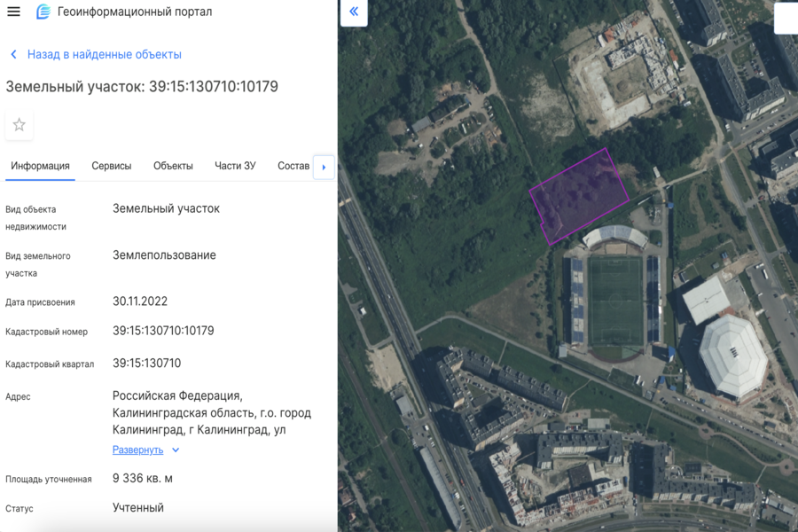Screen dimensions: 798x532
Task: Click the purple highlighted parcel on map
Action: coord(578,195)
